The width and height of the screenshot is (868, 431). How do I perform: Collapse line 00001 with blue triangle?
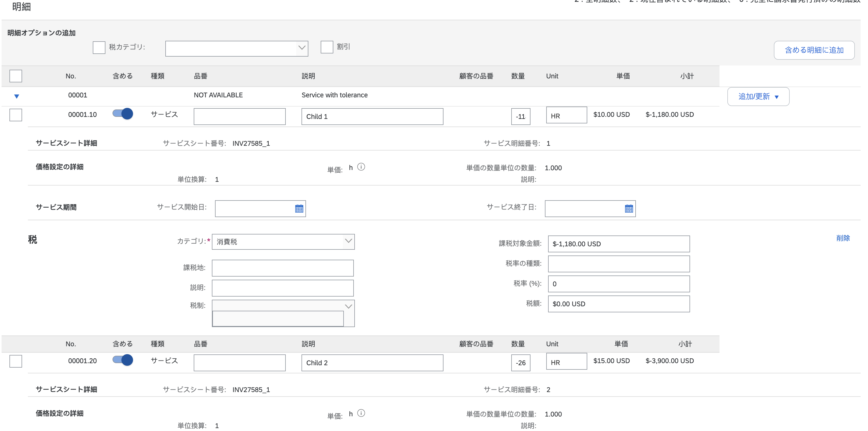(x=17, y=97)
